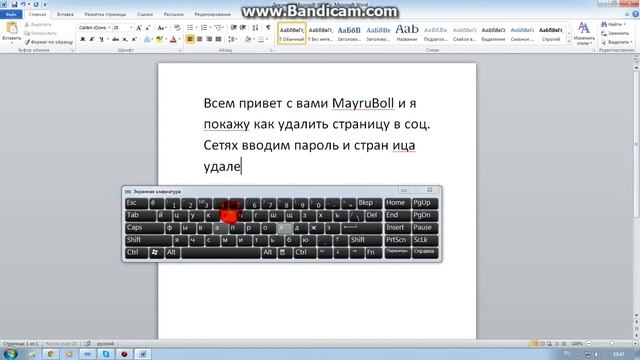Screen dimensions: 640x360
Task: Click the yellow text highlight color button
Action: (x=159, y=39)
